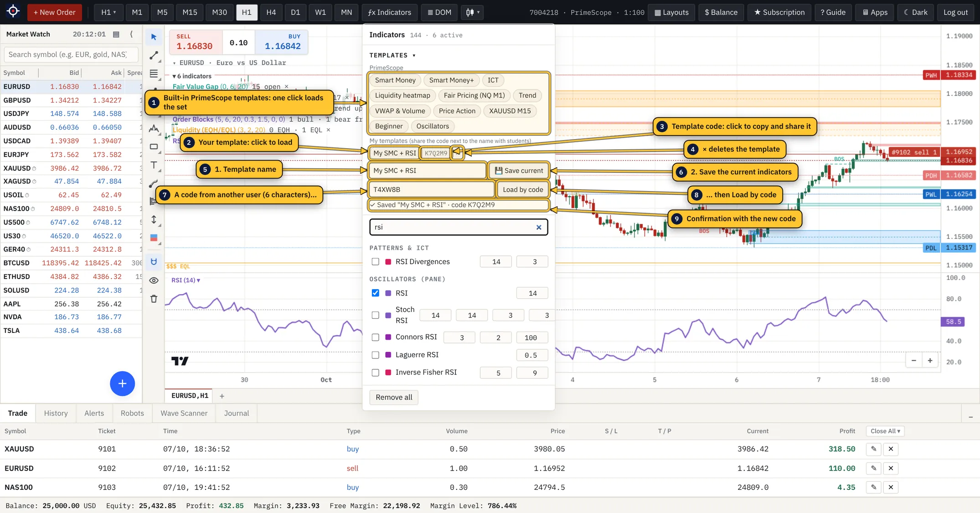
Task: Open the H1 timeframe dropdown
Action: (108, 12)
